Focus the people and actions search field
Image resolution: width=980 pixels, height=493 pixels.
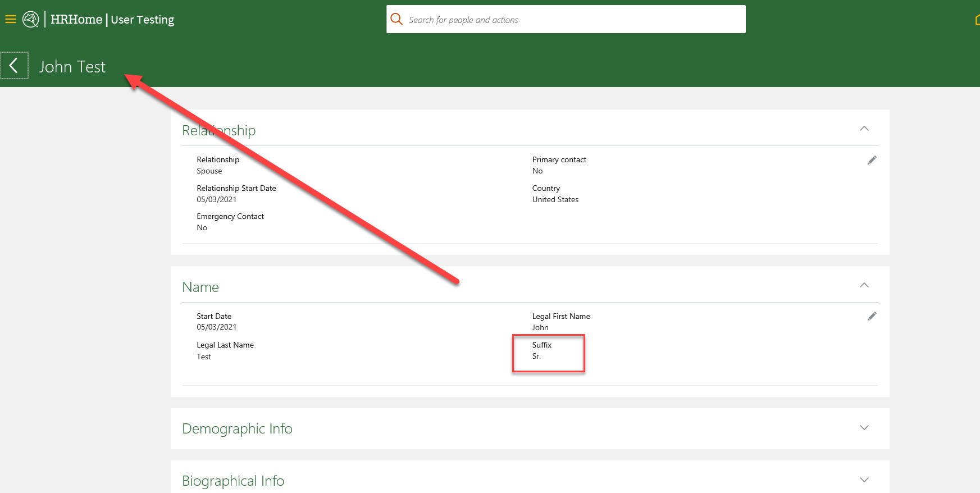tap(566, 19)
